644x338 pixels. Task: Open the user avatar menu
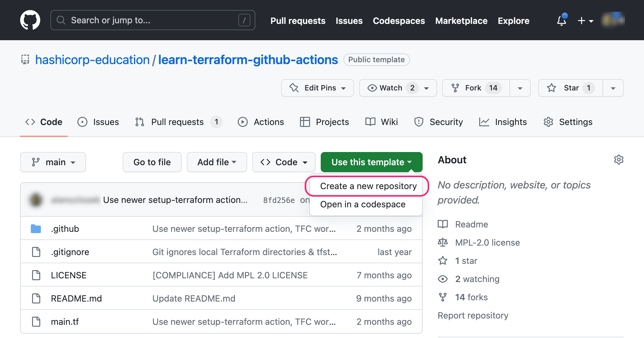click(x=613, y=20)
